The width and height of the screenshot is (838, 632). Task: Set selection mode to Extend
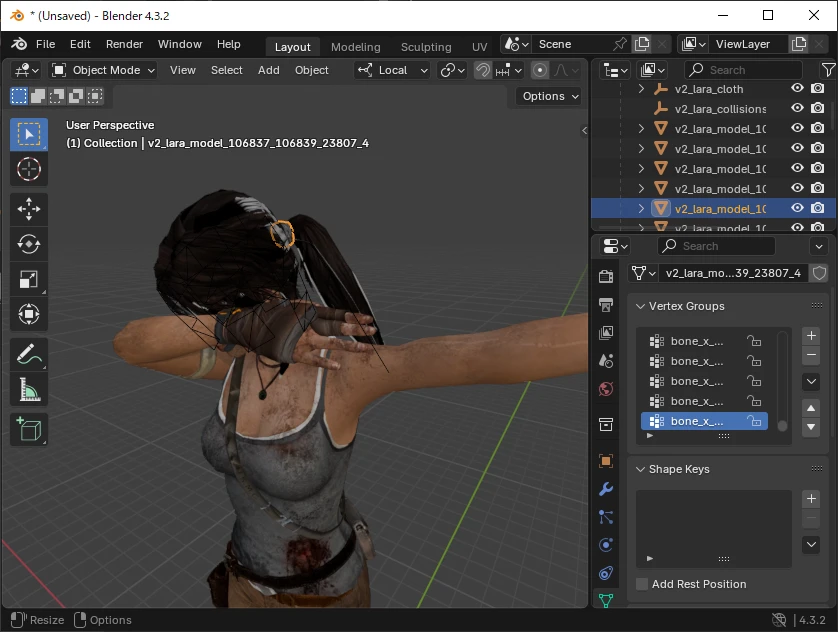[x=38, y=96]
